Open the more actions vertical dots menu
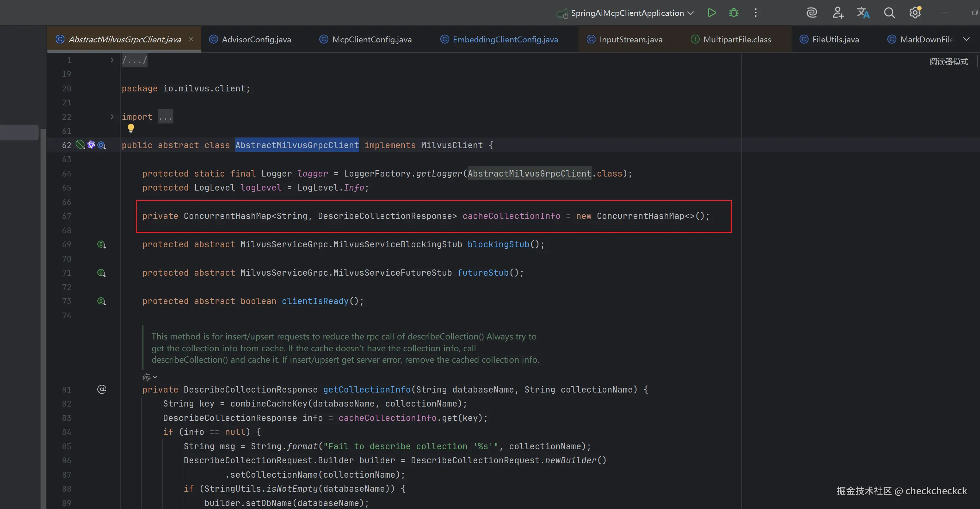 coord(755,13)
